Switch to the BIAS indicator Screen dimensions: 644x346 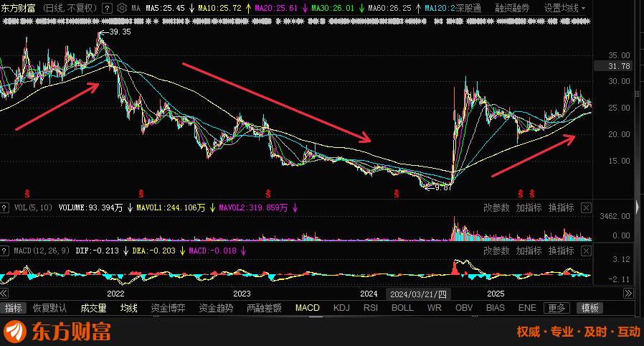click(x=496, y=308)
